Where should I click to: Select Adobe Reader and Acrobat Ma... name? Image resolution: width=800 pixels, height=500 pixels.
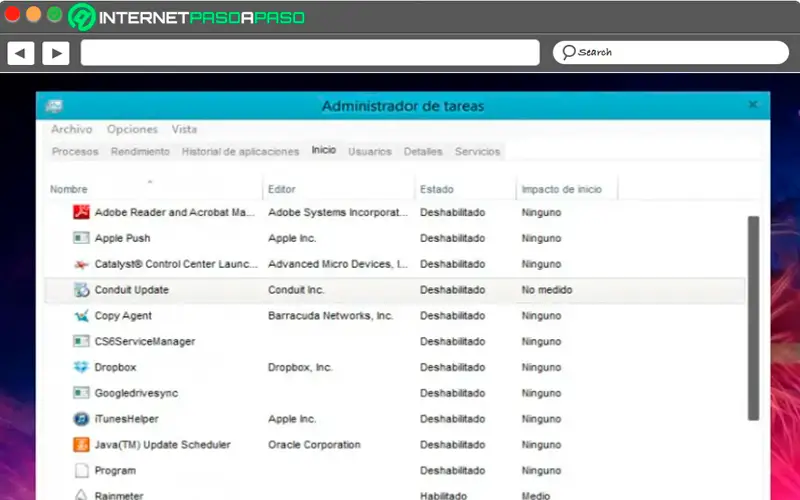(x=174, y=212)
